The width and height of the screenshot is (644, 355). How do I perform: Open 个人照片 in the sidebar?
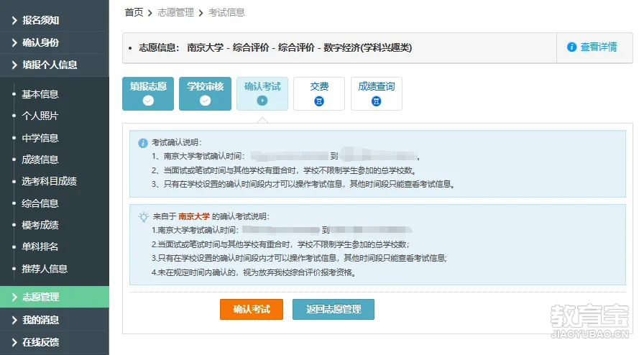tap(40, 116)
